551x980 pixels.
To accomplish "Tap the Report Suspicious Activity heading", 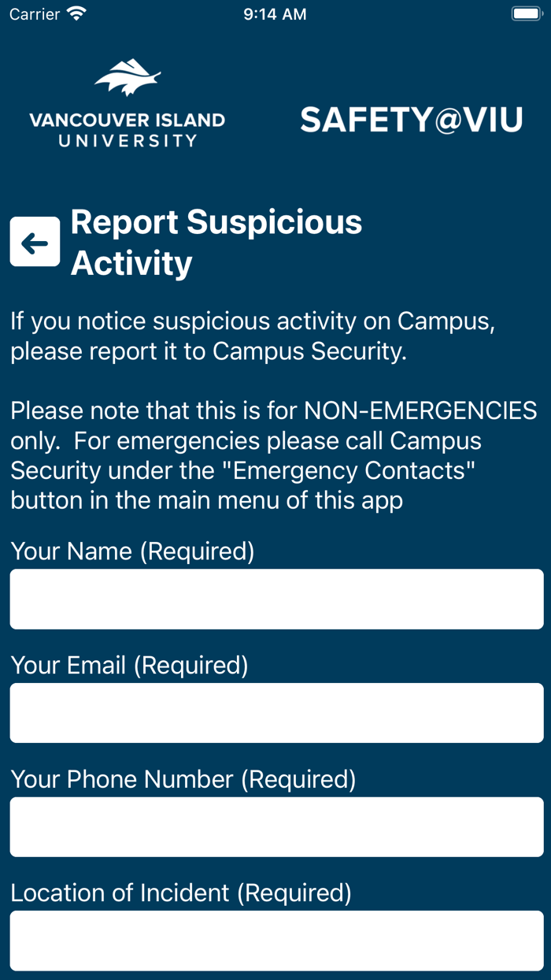I will click(x=216, y=241).
